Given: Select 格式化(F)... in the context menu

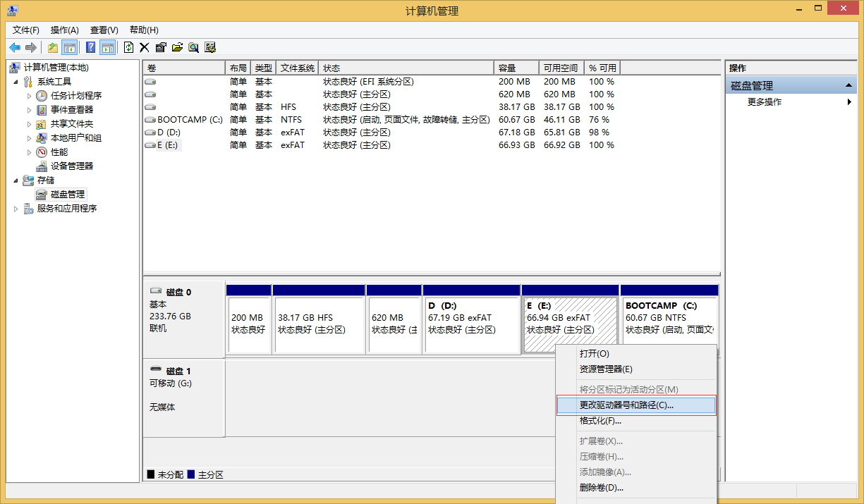Looking at the screenshot, I should click(600, 421).
